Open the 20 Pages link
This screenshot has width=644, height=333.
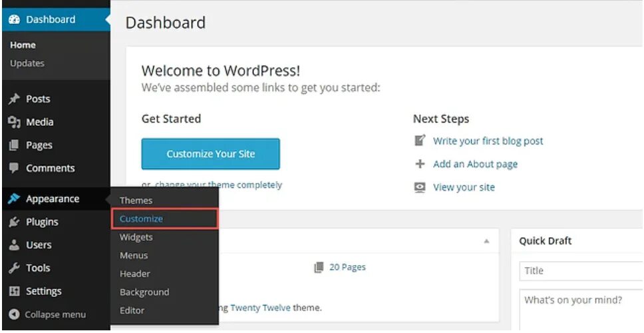[347, 267]
